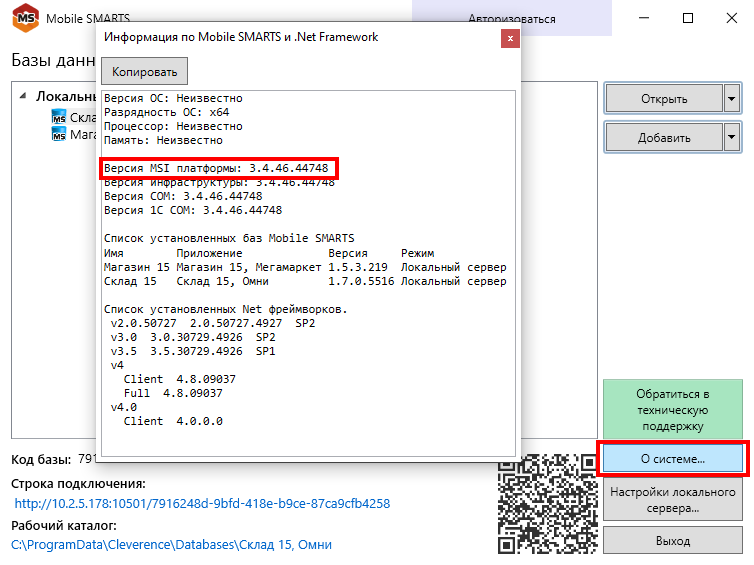Open Настройки локального сервера... button

673,500
